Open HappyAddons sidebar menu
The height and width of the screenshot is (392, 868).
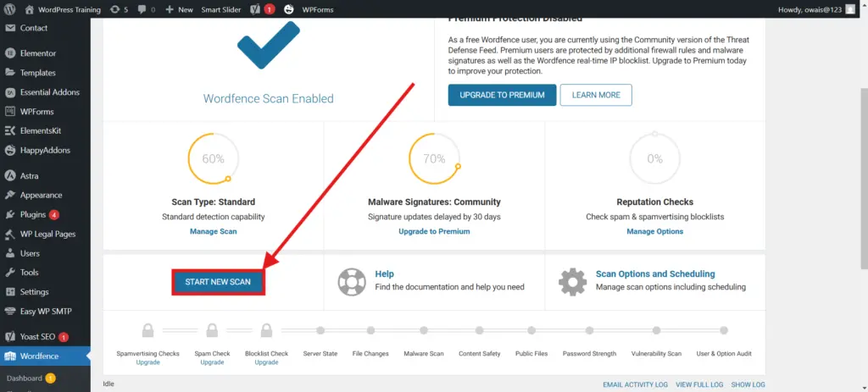(46, 151)
